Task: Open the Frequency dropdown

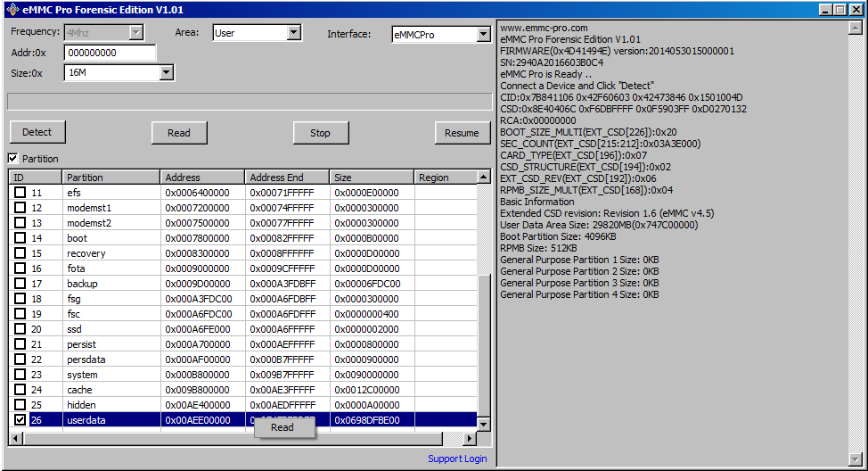Action: [136, 33]
